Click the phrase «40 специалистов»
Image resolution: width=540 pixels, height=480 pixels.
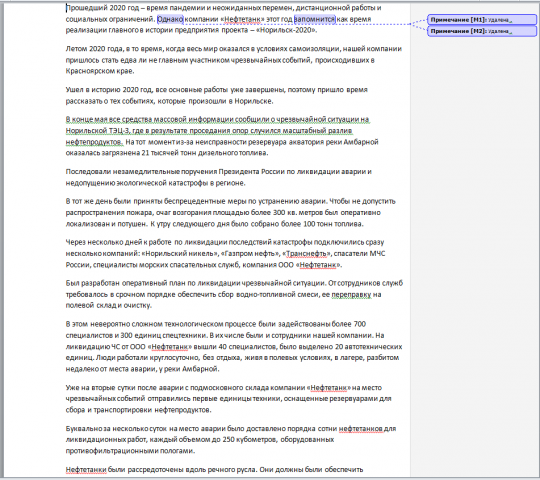248,346
